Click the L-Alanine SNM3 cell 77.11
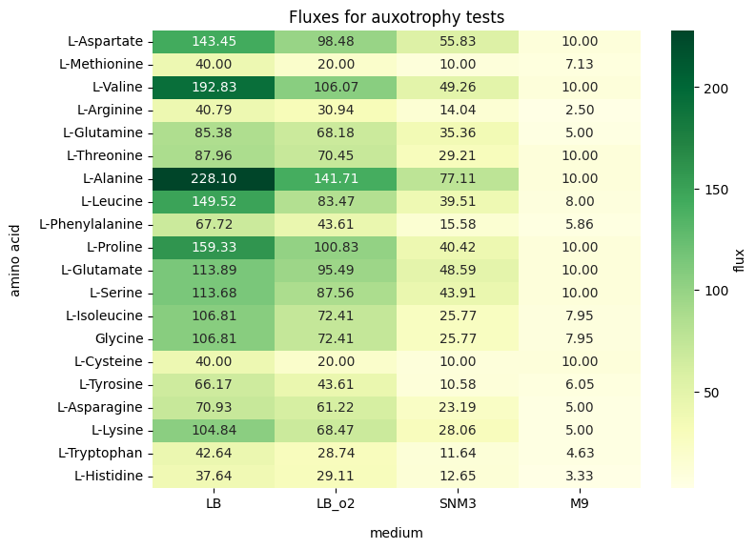This screenshot has height=549, width=756. pyautogui.click(x=458, y=178)
